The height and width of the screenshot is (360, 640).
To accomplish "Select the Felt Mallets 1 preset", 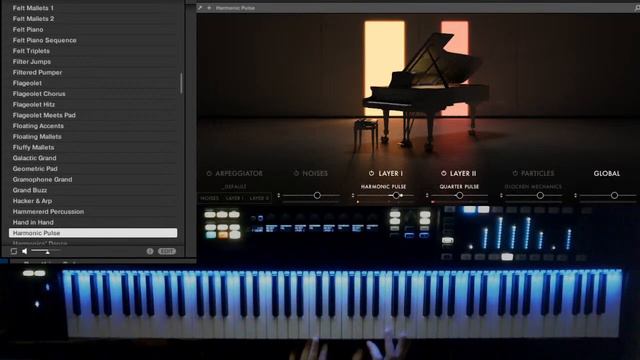I will point(93,8).
